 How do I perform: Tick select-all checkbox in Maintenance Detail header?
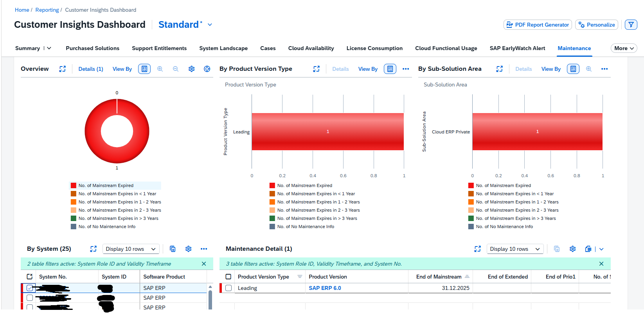[228, 277]
